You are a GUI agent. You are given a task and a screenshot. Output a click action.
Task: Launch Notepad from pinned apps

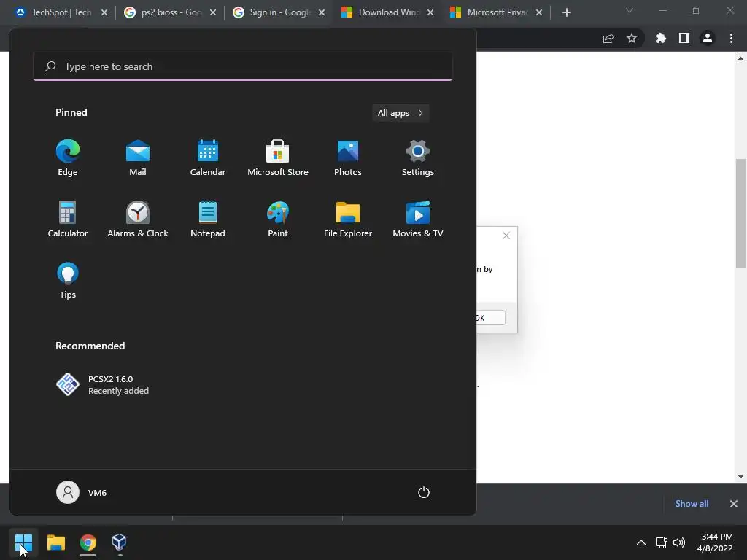[208, 219]
